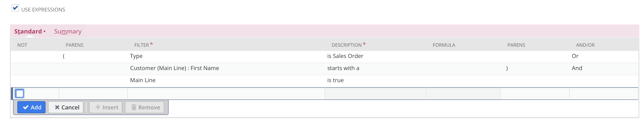Select the Standard tab
The height and width of the screenshot is (128, 644).
coord(28,31)
